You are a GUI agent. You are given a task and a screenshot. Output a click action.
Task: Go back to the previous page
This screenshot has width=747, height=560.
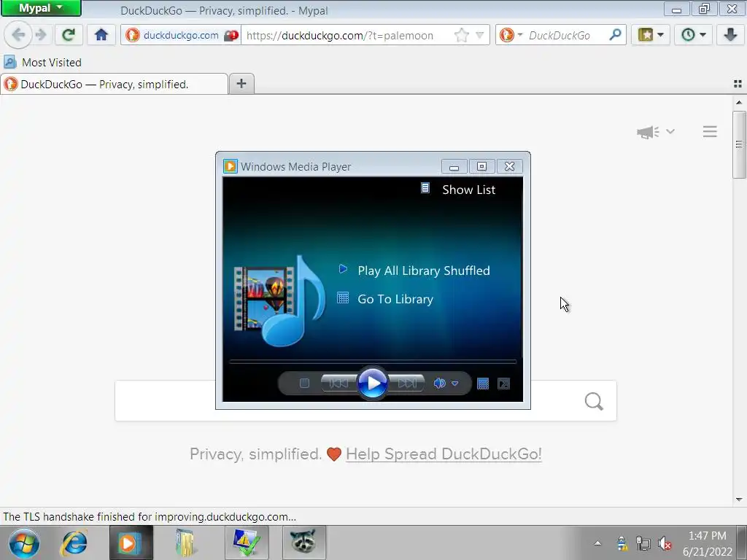(18, 35)
